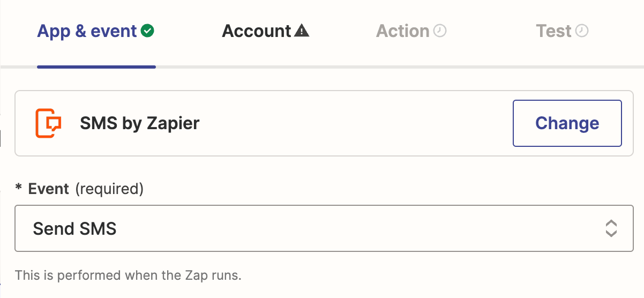Click the SMS by Zapier app name

tap(139, 123)
